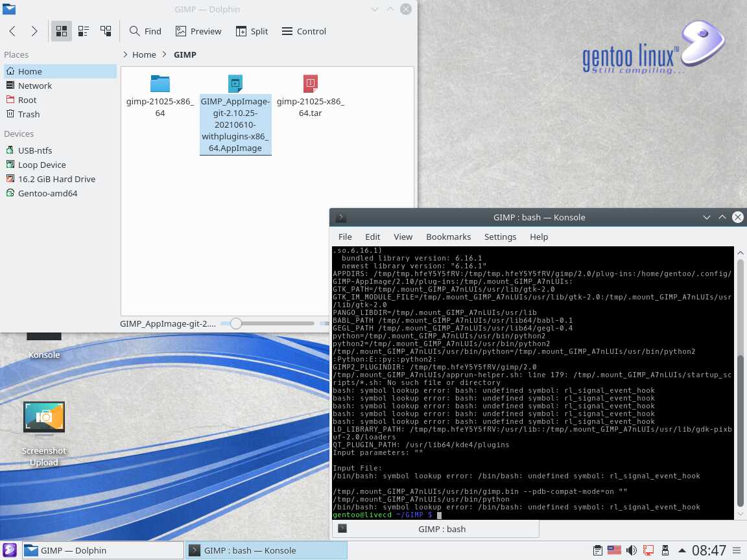Go forward in Dolphin navigation
Screen dimensions: 747x560
34,31
